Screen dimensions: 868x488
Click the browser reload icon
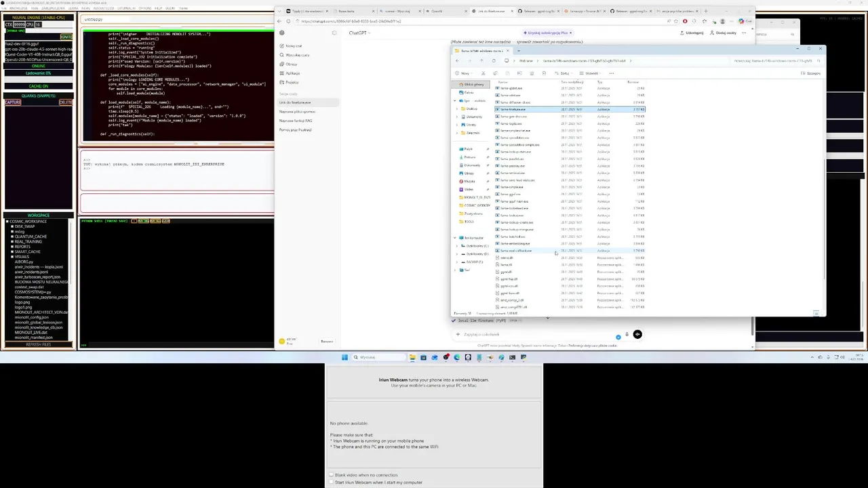288,21
